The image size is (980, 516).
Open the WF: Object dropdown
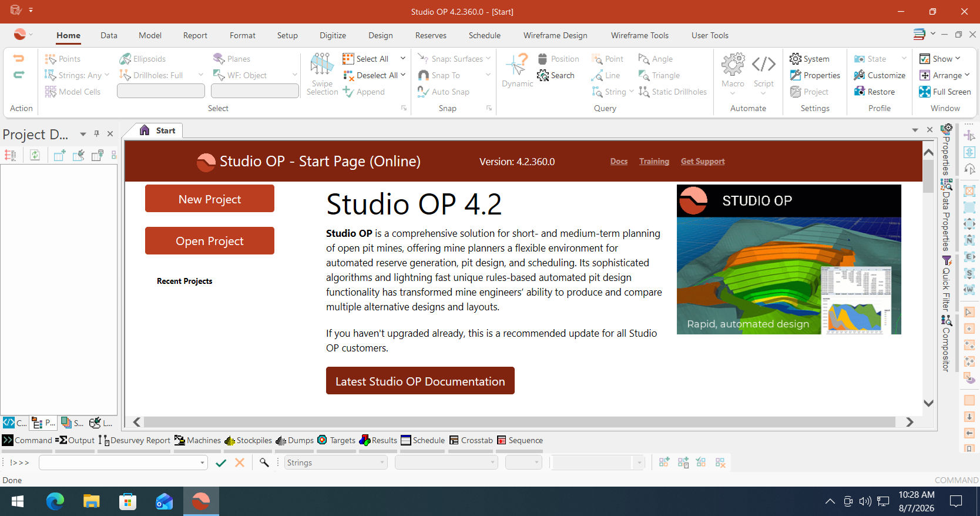(294, 75)
